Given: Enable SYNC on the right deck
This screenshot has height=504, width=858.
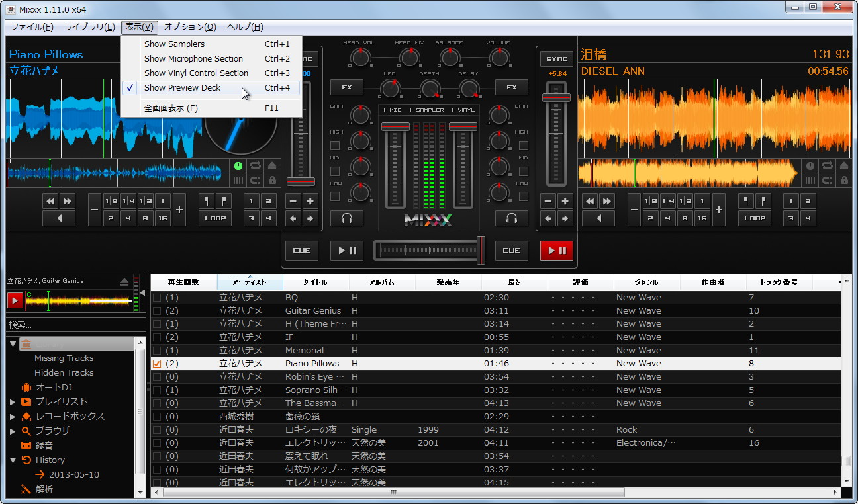Looking at the screenshot, I should pos(556,58).
